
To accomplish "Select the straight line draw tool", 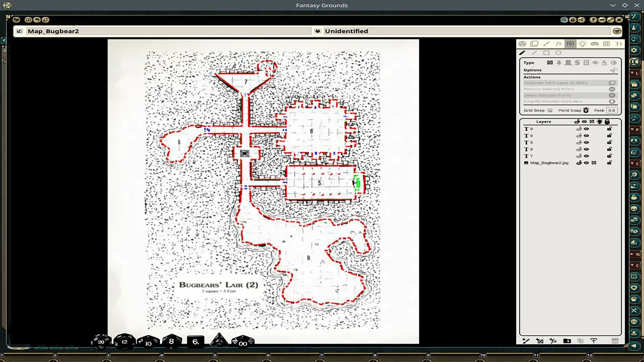I will (x=534, y=53).
